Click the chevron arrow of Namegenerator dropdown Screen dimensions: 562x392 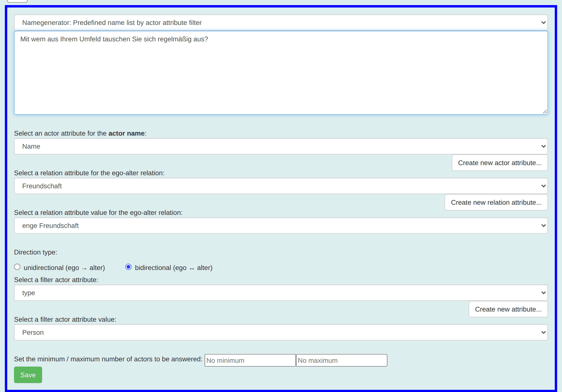click(x=543, y=22)
